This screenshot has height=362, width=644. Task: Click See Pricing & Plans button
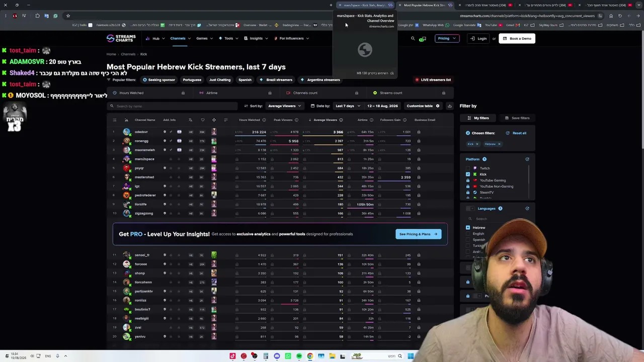[x=418, y=234]
